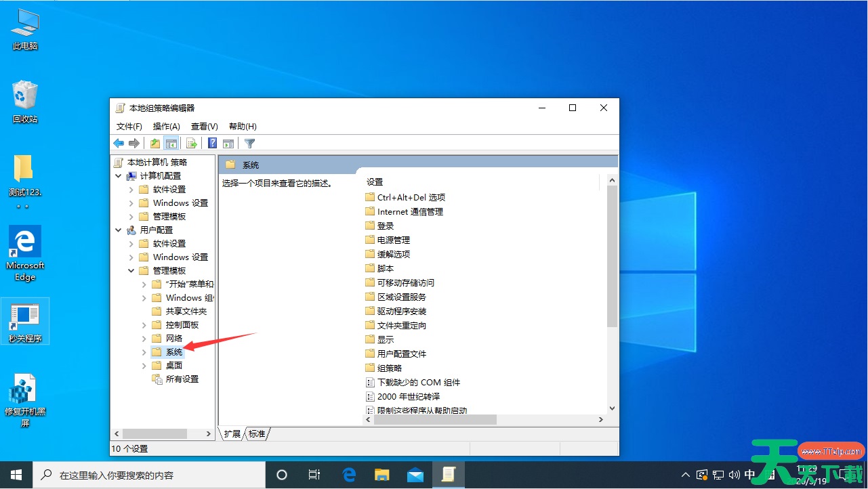Viewport: 868px width, 489px height.
Task: Select 所有设置 in the tree
Action: 182,379
